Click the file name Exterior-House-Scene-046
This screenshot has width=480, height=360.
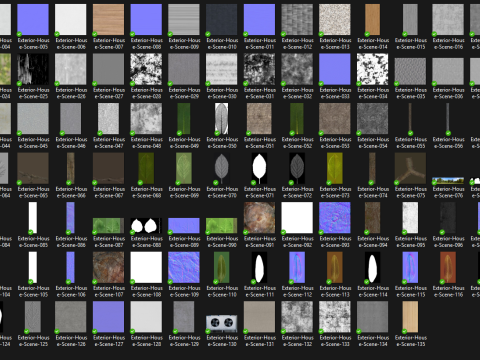point(71,143)
